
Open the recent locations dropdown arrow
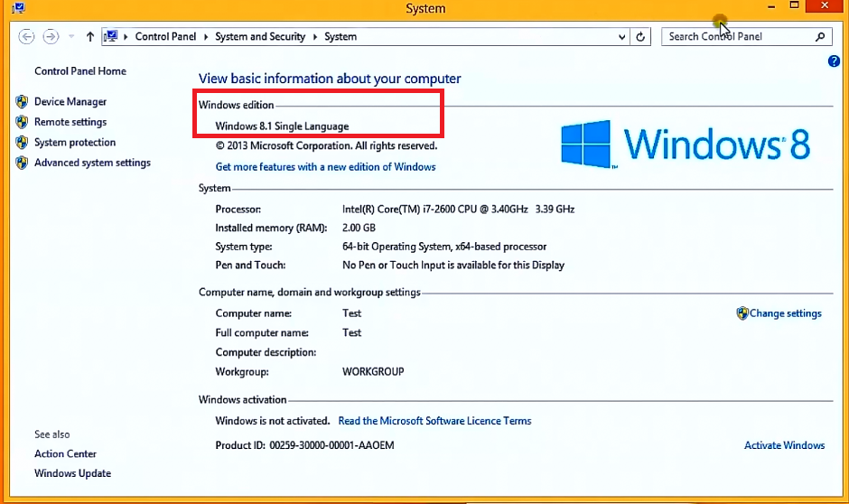(x=71, y=36)
